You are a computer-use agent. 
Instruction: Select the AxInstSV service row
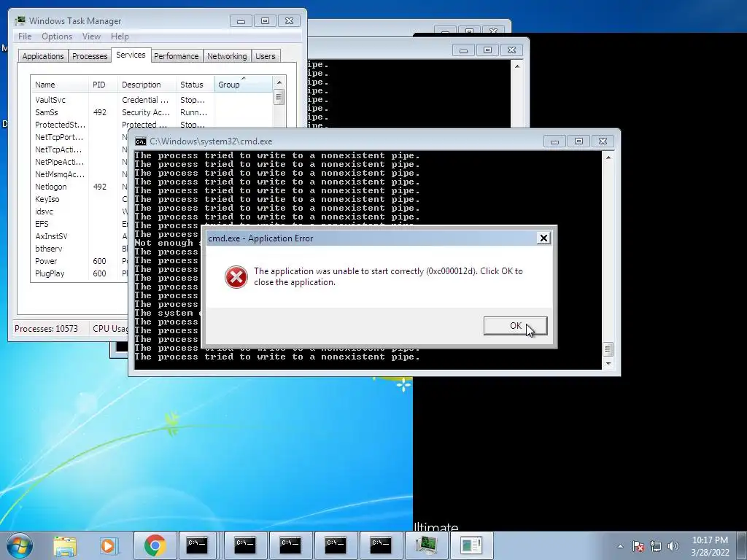click(x=79, y=236)
